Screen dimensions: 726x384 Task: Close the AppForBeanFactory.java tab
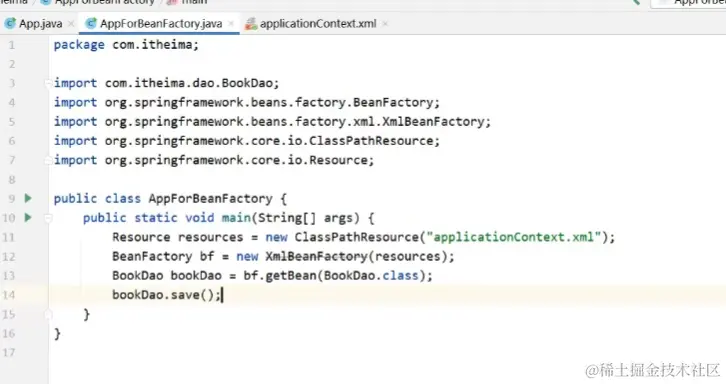(231, 24)
